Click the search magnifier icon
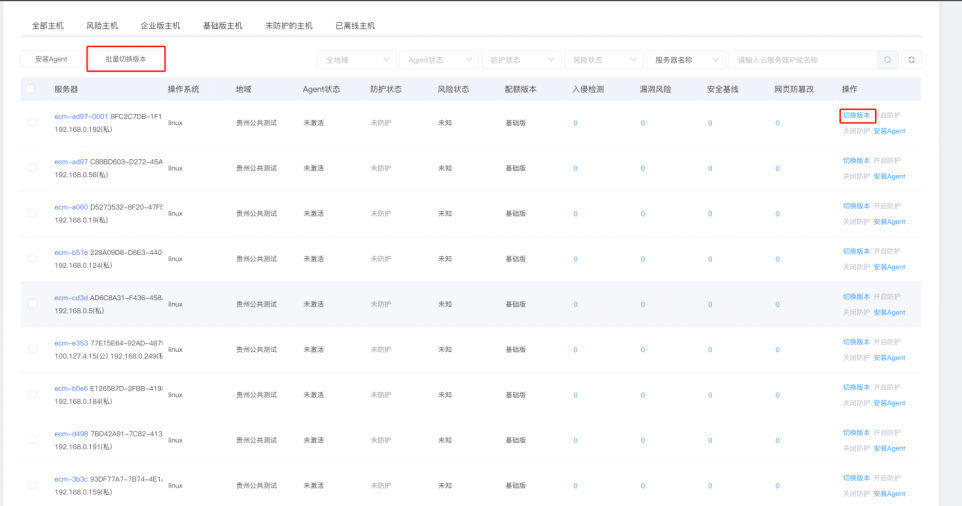The height and width of the screenshot is (506, 962). point(888,60)
